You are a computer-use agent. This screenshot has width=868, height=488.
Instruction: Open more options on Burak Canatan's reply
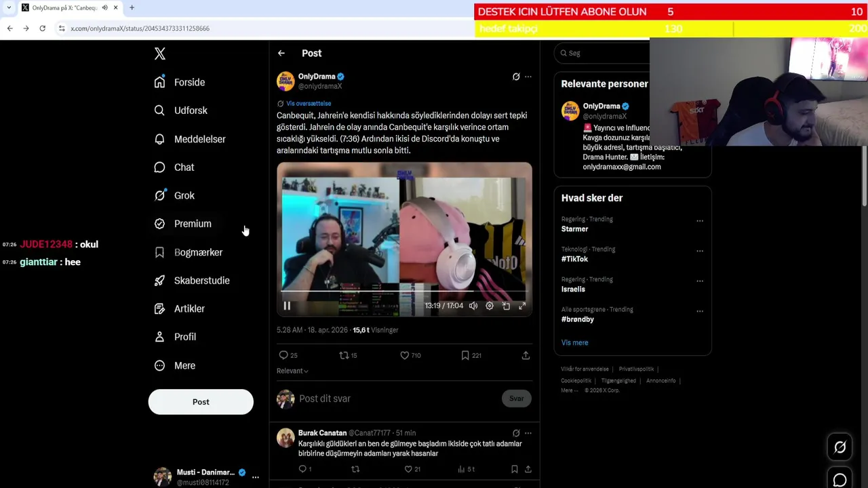tap(528, 433)
